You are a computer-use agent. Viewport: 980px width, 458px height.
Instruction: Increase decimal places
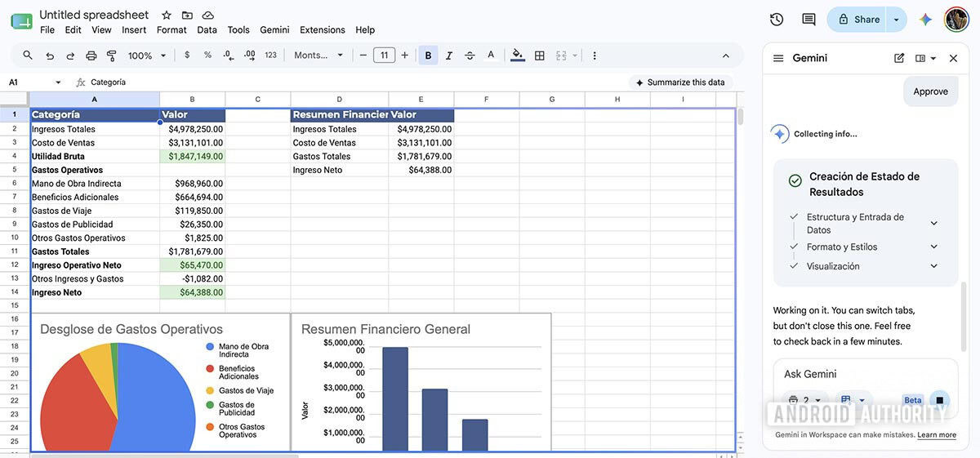[249, 56]
